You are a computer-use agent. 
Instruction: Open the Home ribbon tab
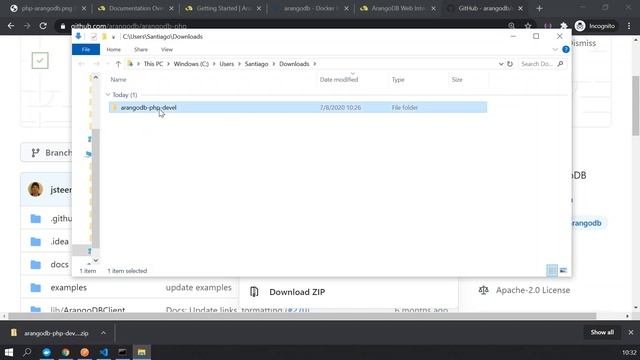(x=113, y=49)
